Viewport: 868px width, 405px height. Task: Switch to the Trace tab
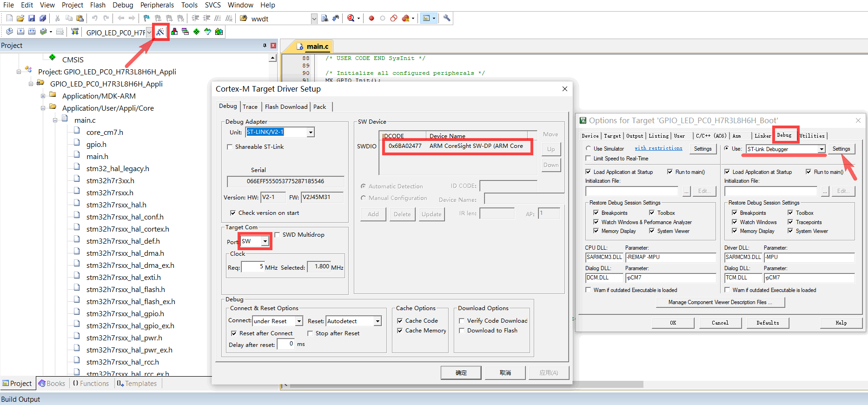point(250,107)
